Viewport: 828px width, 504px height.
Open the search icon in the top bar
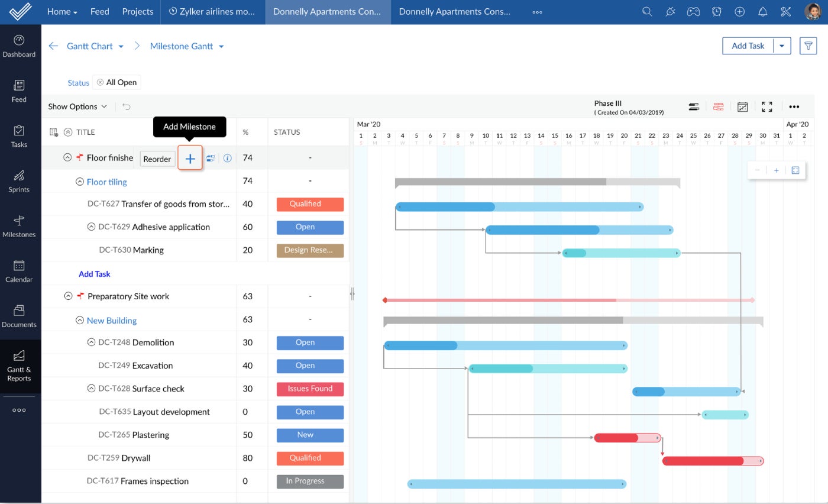click(647, 12)
